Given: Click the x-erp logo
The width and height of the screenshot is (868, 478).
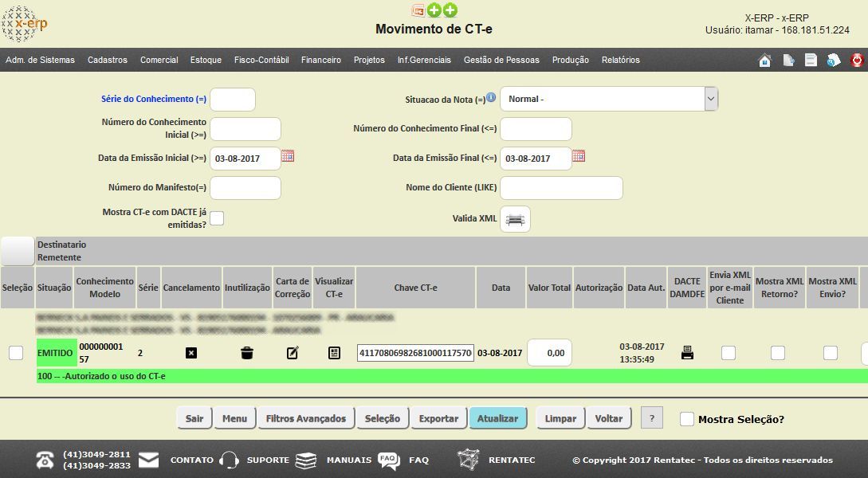Looking at the screenshot, I should [x=25, y=24].
